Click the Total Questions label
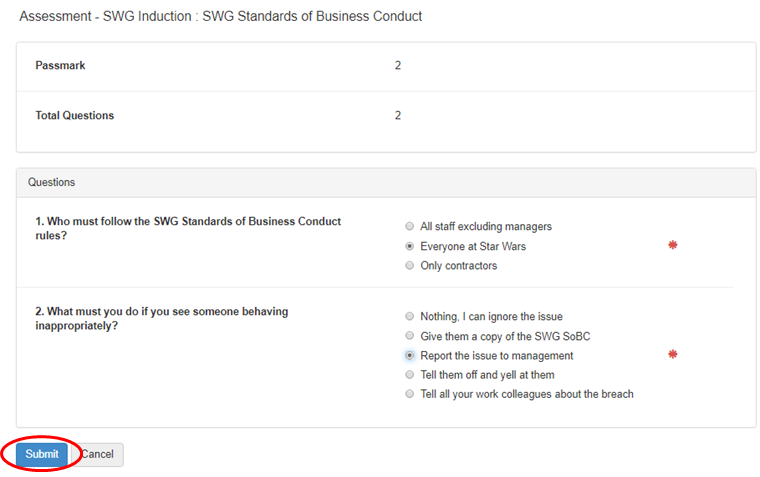 (x=75, y=116)
